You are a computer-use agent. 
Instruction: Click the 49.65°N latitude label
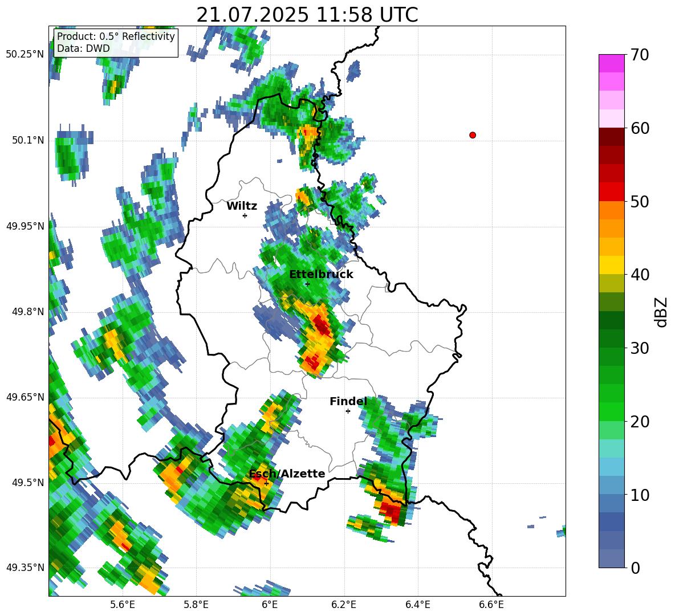pyautogui.click(x=25, y=397)
